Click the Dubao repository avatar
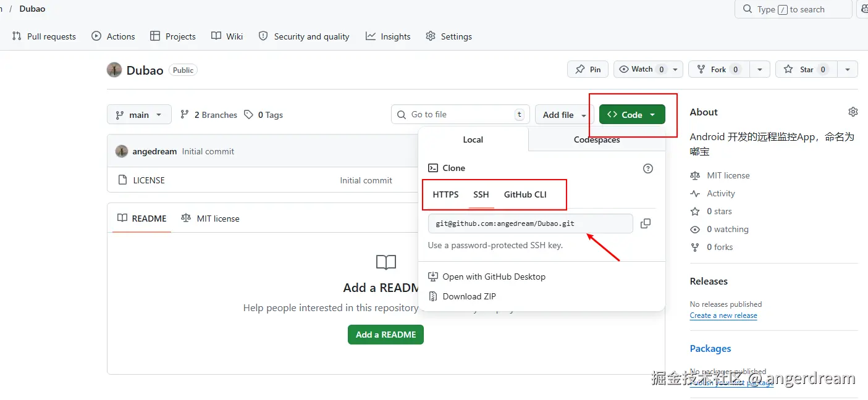The width and height of the screenshot is (868, 400). pyautogui.click(x=114, y=70)
